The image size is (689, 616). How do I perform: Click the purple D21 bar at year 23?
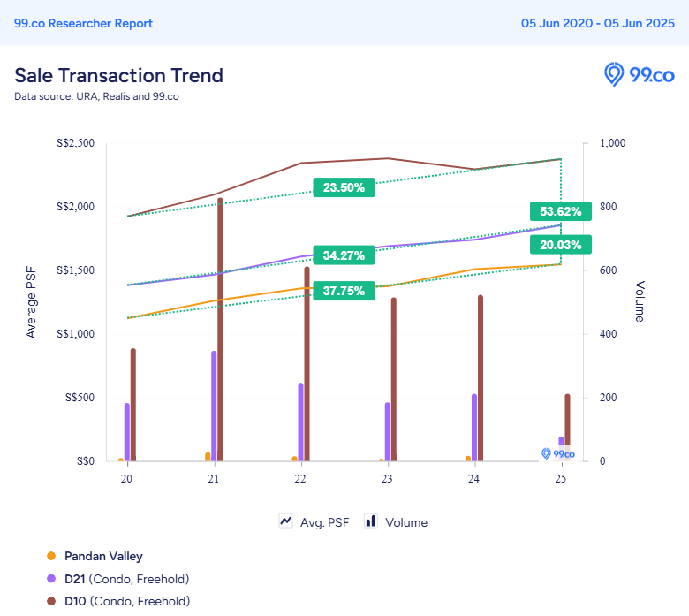point(387,432)
